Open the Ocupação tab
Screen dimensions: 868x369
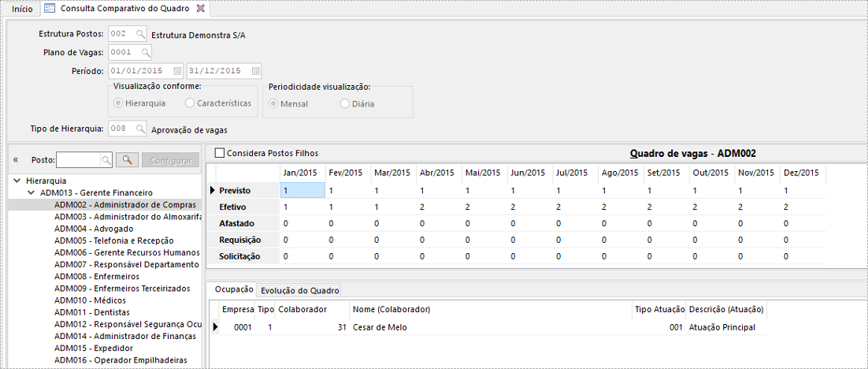[234, 289]
